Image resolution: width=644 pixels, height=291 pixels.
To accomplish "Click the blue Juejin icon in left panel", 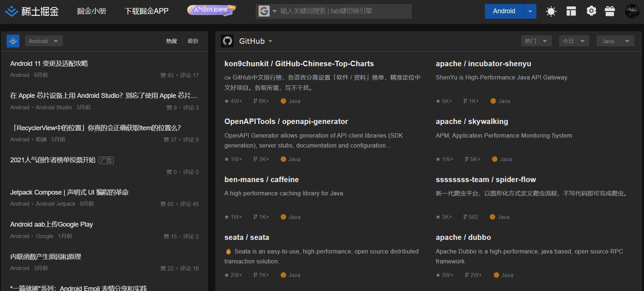I will pos(13,41).
